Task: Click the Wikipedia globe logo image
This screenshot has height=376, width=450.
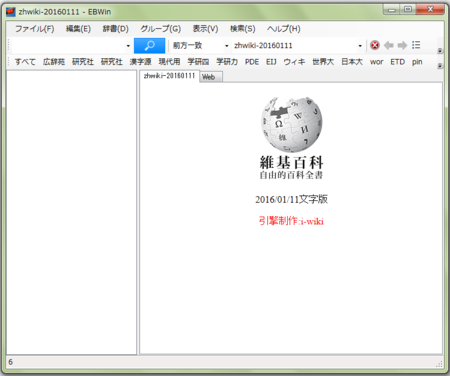Action: pyautogui.click(x=292, y=124)
